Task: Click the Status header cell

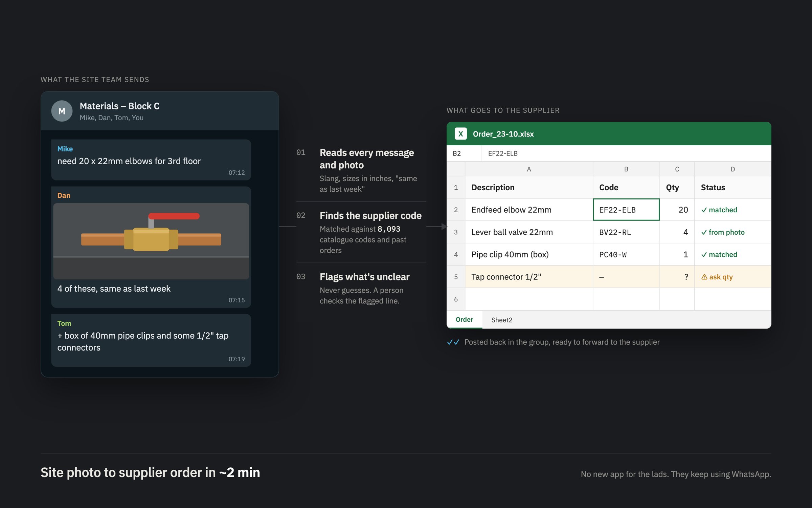Action: (x=732, y=187)
